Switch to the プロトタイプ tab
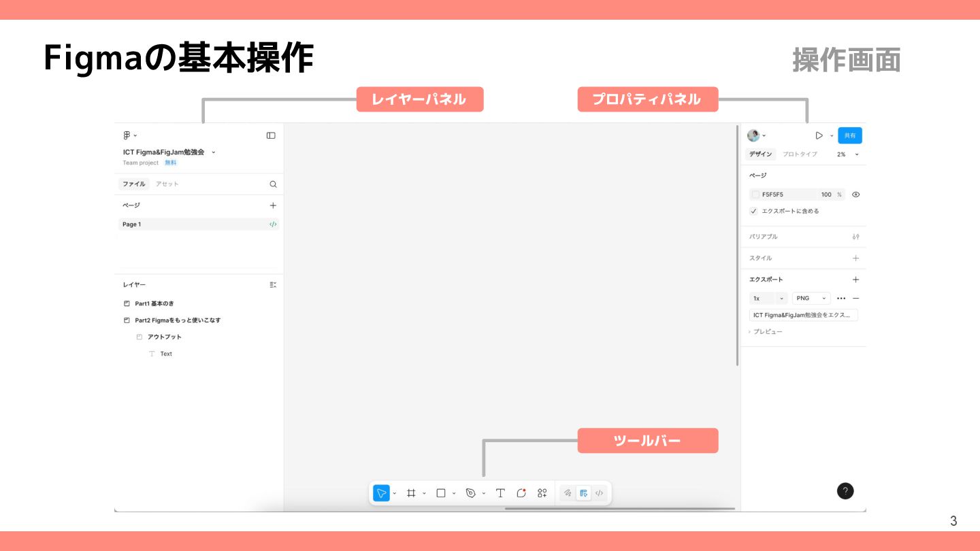This screenshot has height=551, width=980. point(800,154)
